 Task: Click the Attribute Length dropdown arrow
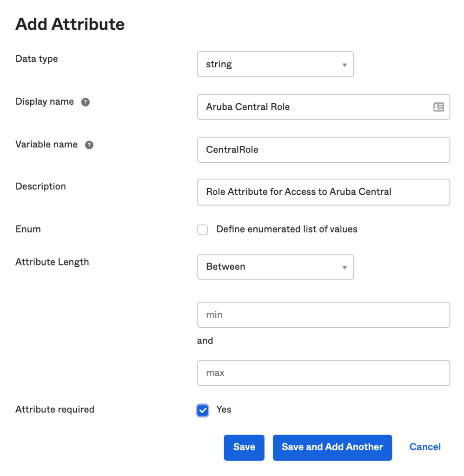(345, 267)
